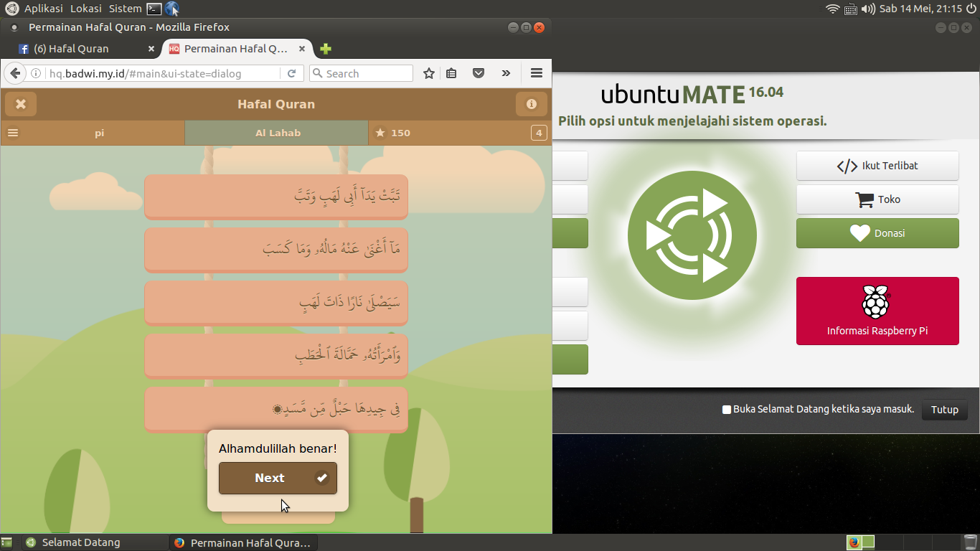Click the 'Hafal Quran' header title
980x551 pixels.
pyautogui.click(x=276, y=104)
